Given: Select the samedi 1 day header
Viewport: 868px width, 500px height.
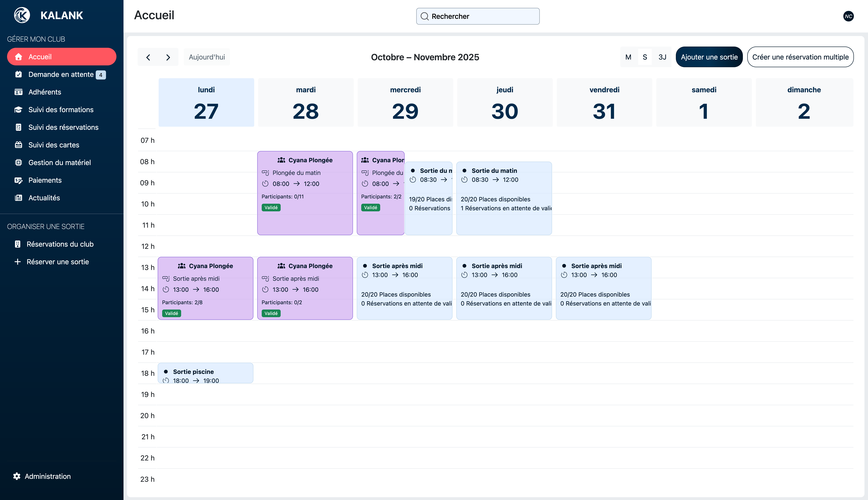Looking at the screenshot, I should click(704, 102).
